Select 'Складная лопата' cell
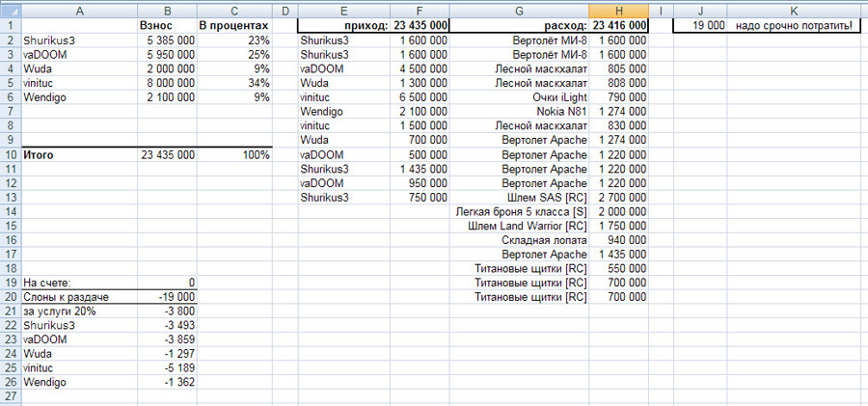This screenshot has width=868, height=406. [519, 240]
